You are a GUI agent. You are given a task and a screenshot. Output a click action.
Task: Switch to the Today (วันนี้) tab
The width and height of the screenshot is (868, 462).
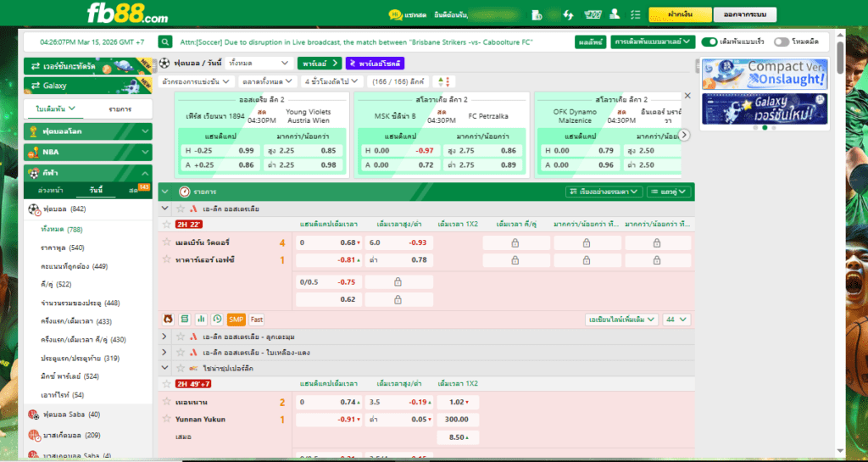click(96, 191)
